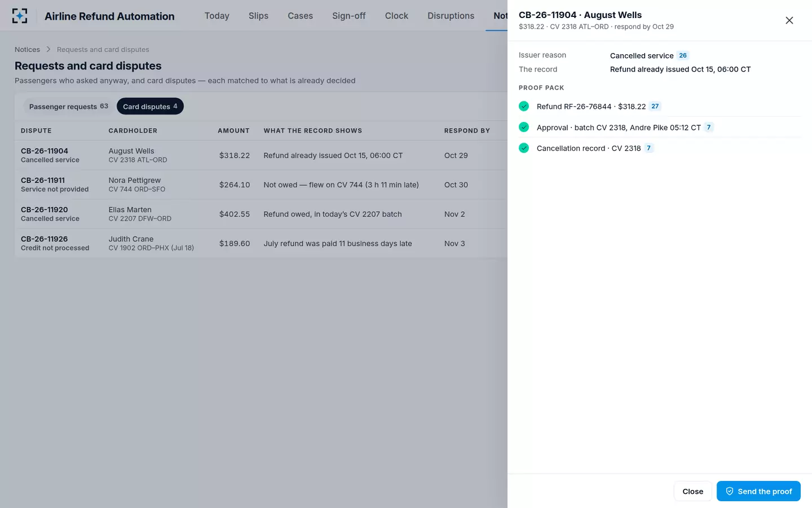
Task: Click the $264.10 amount cell
Action: pos(235,185)
